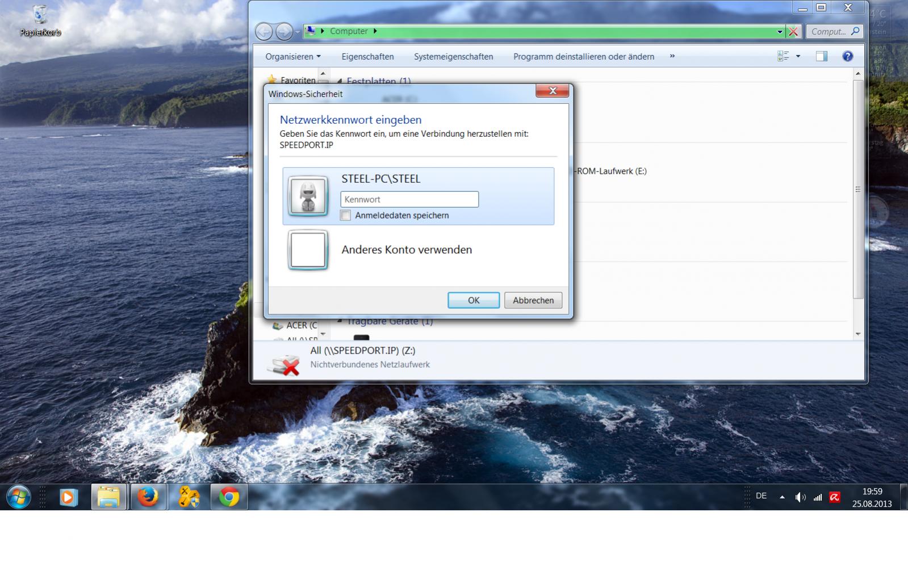The width and height of the screenshot is (908, 588).
Task: Click the DE language indicator
Action: (761, 496)
